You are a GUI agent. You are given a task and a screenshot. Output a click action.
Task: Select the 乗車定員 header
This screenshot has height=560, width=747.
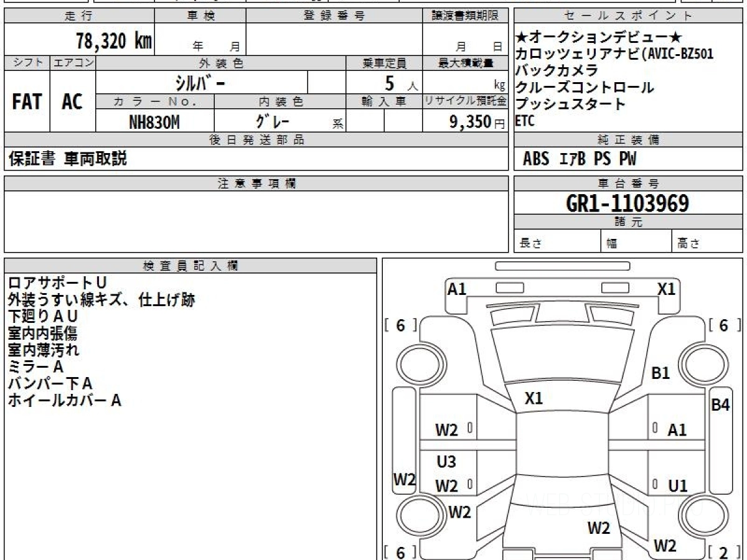coord(384,63)
